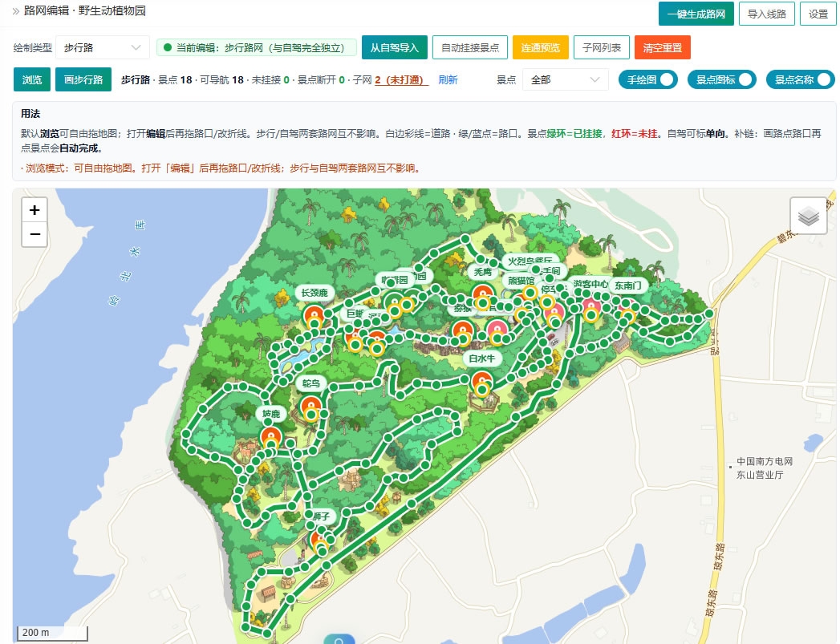Screen dimensions: 840x644
Task: Open the 景点 全部 filter dropdown
Action: pos(565,79)
